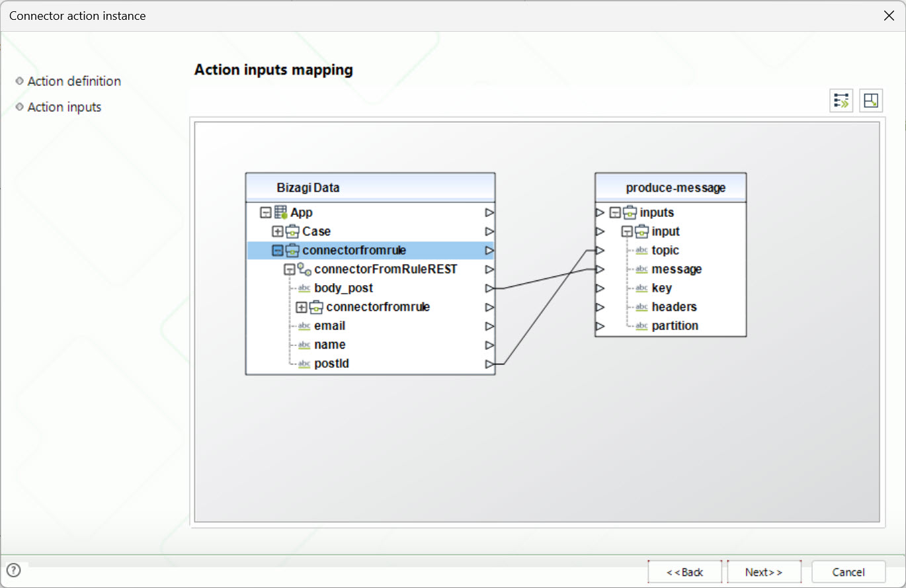Click the highlighted connectorfromrule briefcase icon
Viewport: 906px width, 588px height.
(x=292, y=250)
